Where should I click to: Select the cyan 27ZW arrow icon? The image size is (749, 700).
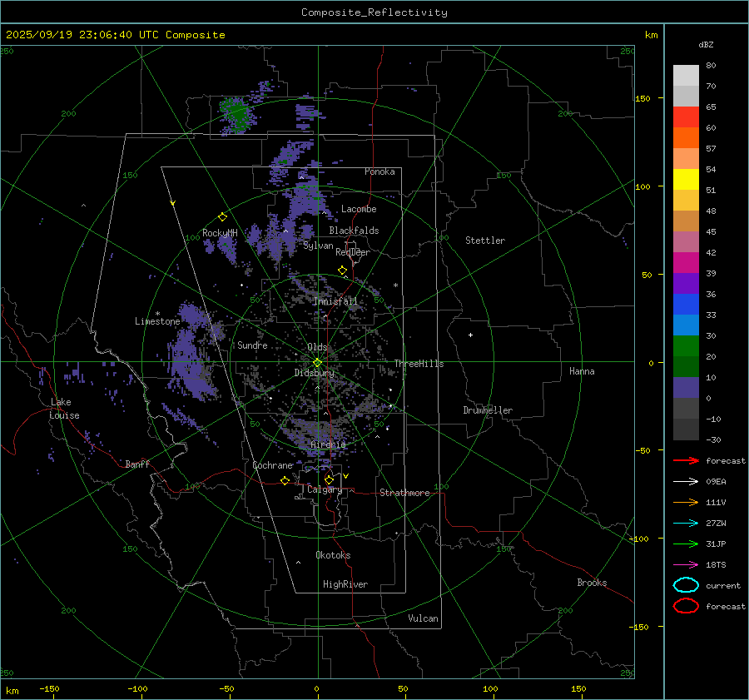[686, 523]
